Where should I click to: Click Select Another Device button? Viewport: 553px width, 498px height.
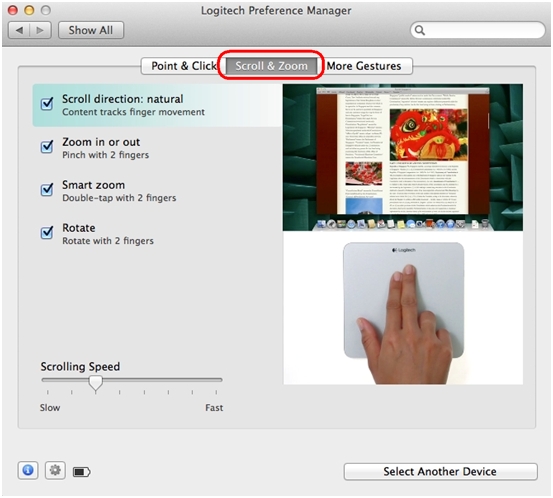pyautogui.click(x=440, y=472)
